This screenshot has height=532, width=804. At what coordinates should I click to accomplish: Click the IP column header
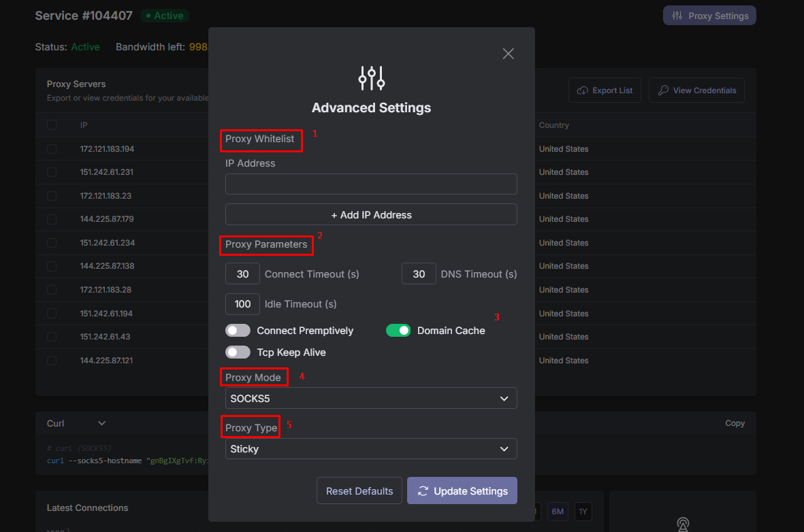(x=84, y=125)
